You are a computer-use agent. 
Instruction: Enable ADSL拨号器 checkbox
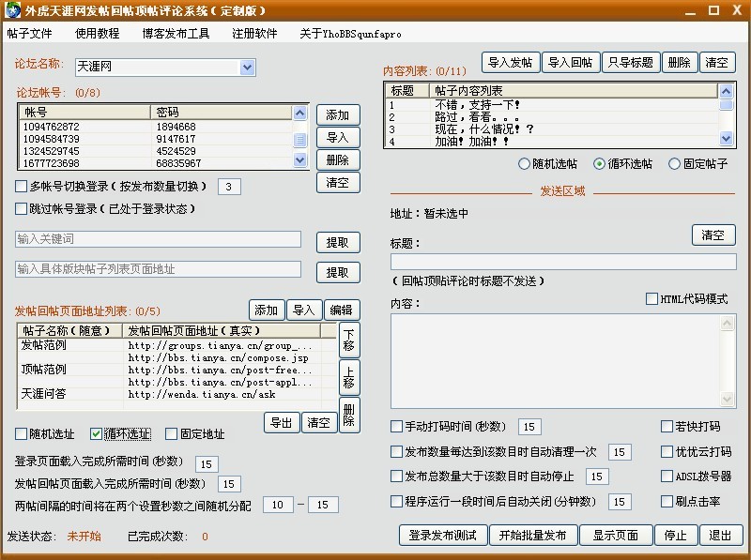(667, 477)
